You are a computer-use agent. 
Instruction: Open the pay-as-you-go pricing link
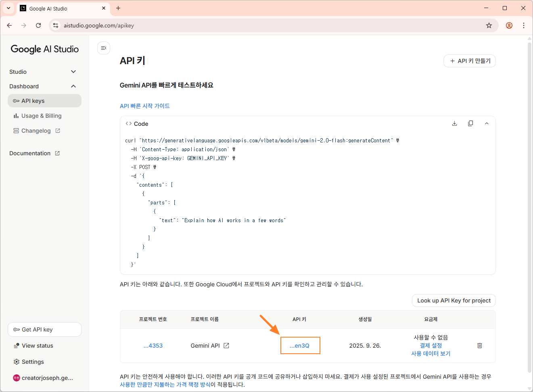[165, 384]
